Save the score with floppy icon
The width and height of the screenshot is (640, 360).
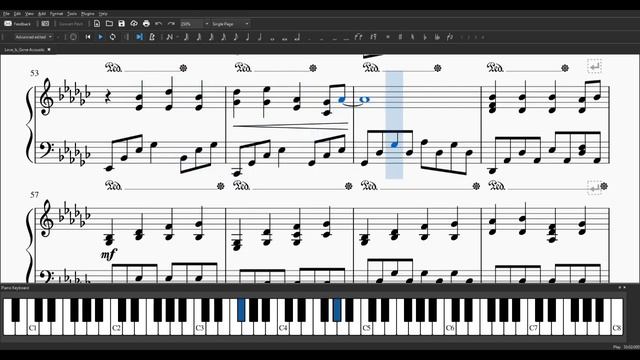tap(121, 24)
